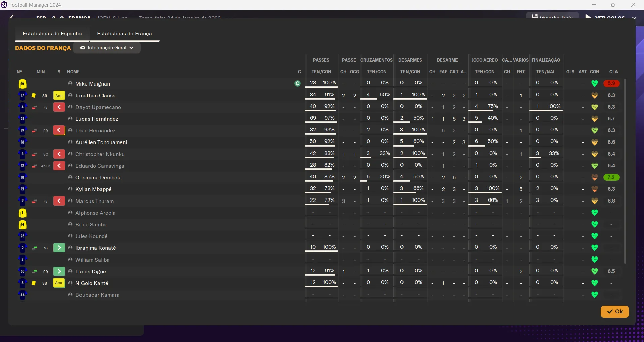Click the swap arrows icon beside Christopher Nkunku

point(34,154)
